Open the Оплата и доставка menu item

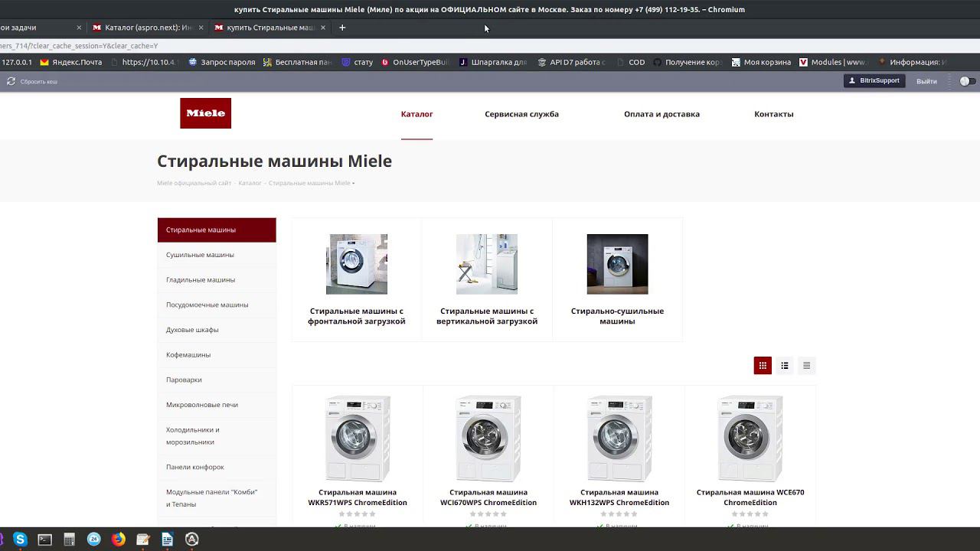[x=661, y=114]
